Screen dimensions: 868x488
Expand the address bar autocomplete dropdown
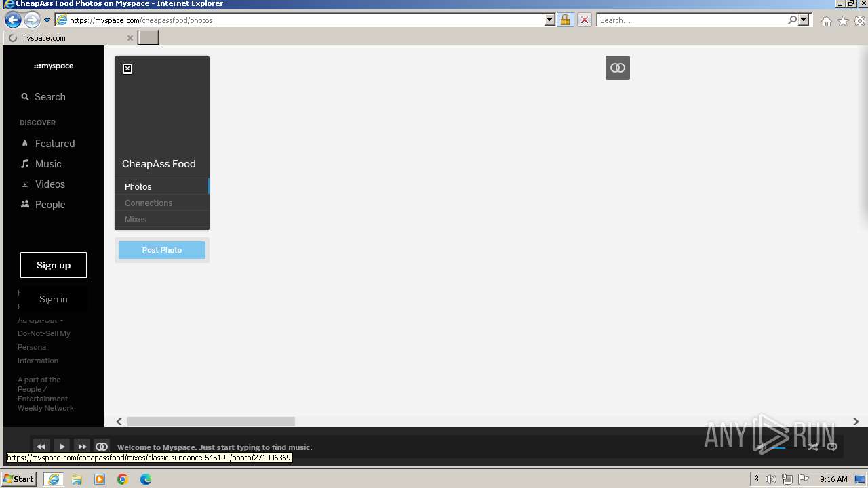(x=550, y=20)
